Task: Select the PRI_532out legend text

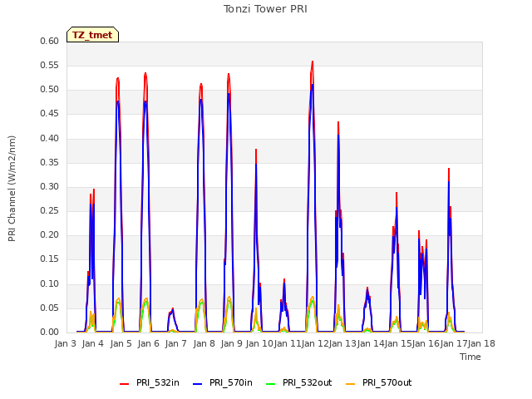Action: point(307,383)
